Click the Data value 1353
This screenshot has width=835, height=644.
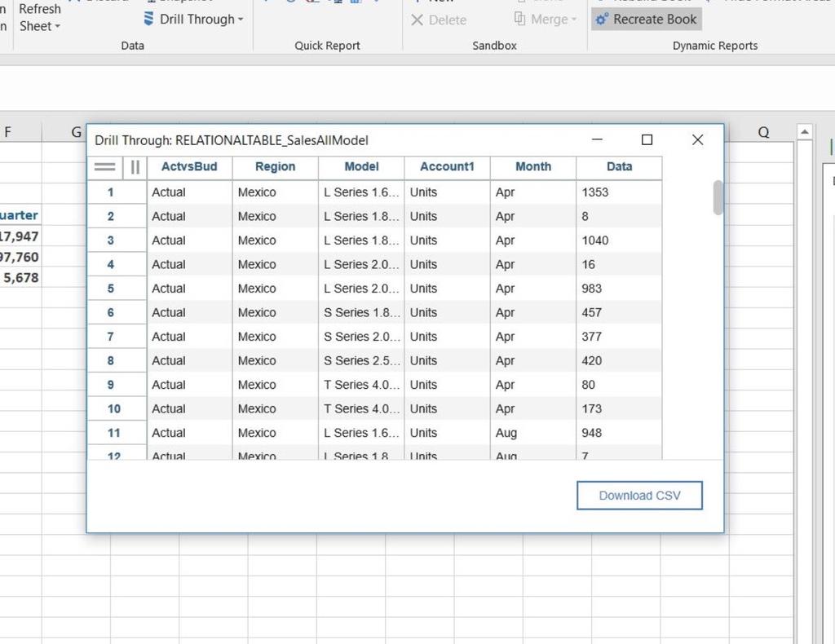(620, 192)
